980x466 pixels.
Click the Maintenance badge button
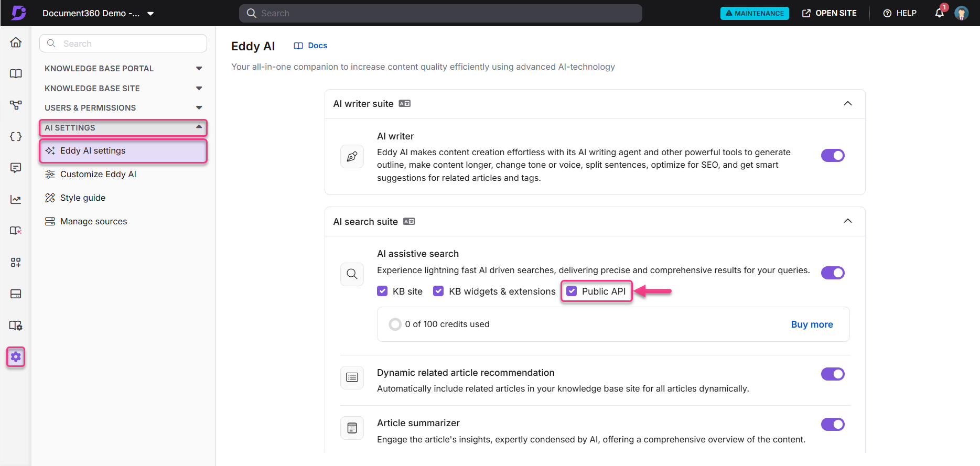click(755, 13)
